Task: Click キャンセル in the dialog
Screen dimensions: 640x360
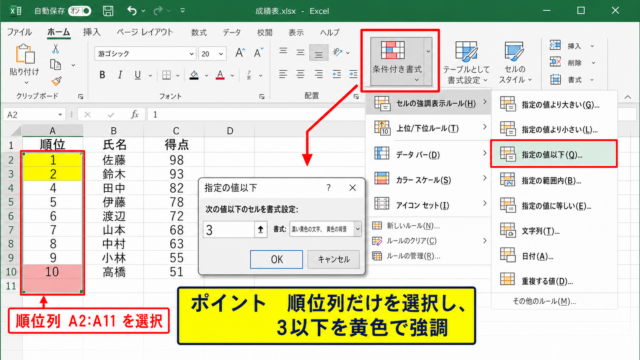Action: (333, 259)
